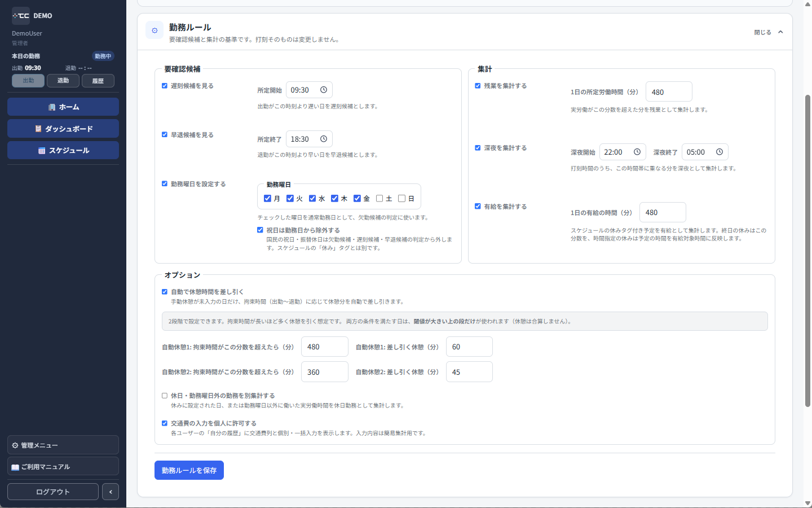
Task: Click the page vertical scrollbar
Action: tap(807, 251)
